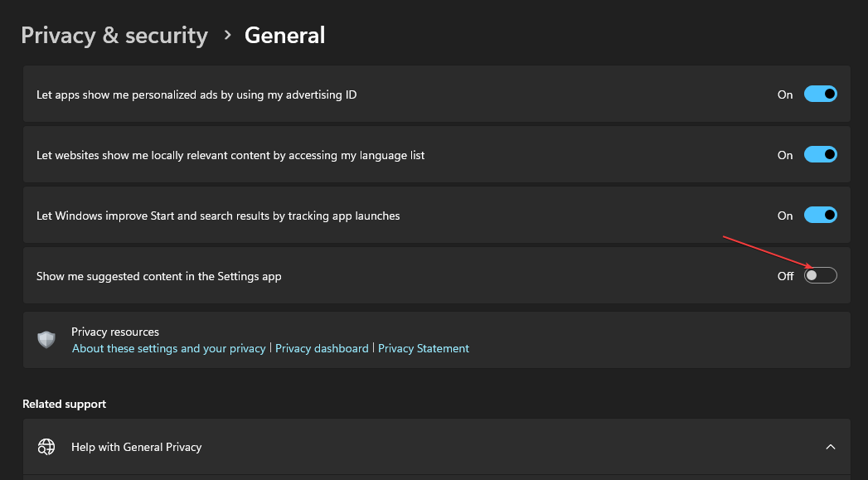Viewport: 868px width, 480px height.
Task: Turn off app launch tracking toggle
Action: pyautogui.click(x=820, y=216)
